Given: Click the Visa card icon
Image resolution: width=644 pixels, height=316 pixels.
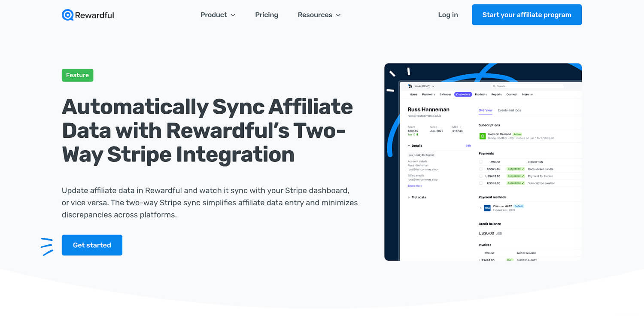Looking at the screenshot, I should click(x=487, y=208).
